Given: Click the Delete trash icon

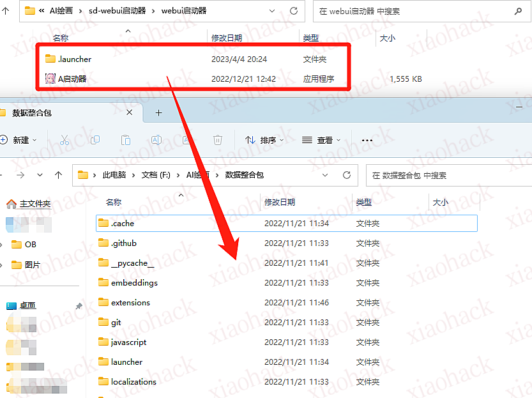Looking at the screenshot, I should (218, 140).
